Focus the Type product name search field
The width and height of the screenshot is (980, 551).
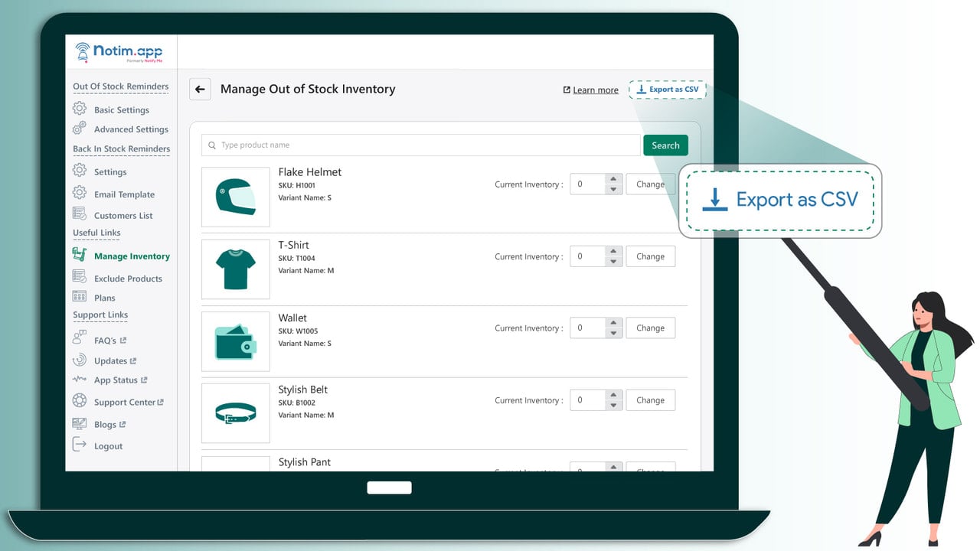coord(420,145)
